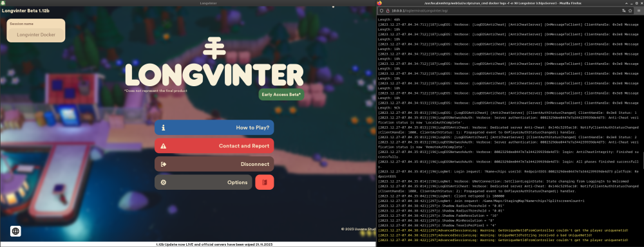Open Contact and Report
Screen dimensions: 644x247
(x=214, y=145)
